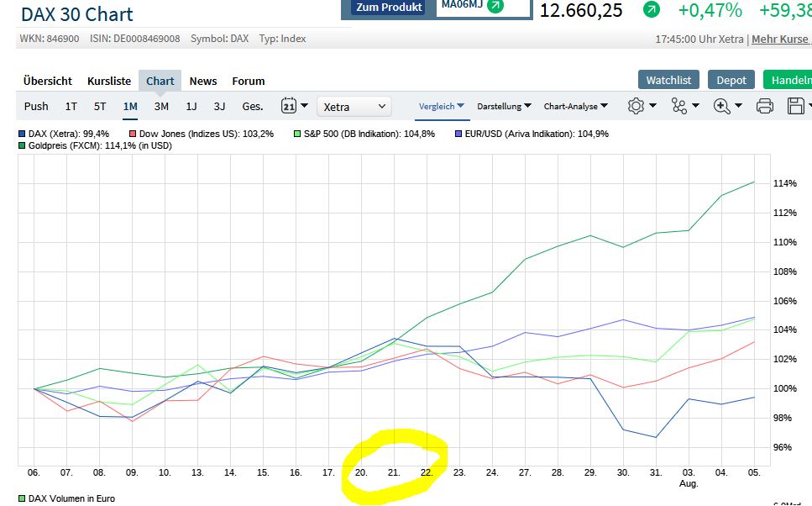The image size is (812, 506).
Task: Click the DAX 30 Chart heading
Action: pyautogui.click(x=77, y=14)
